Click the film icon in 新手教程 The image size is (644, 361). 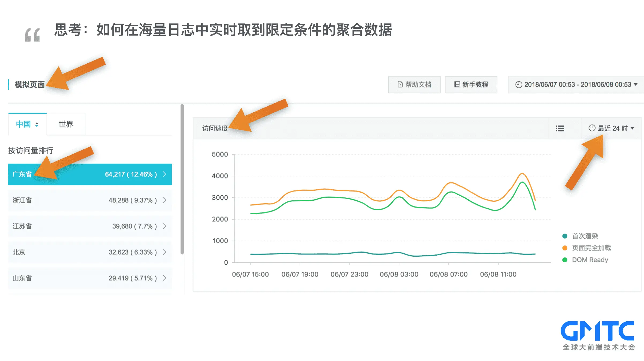(x=457, y=84)
